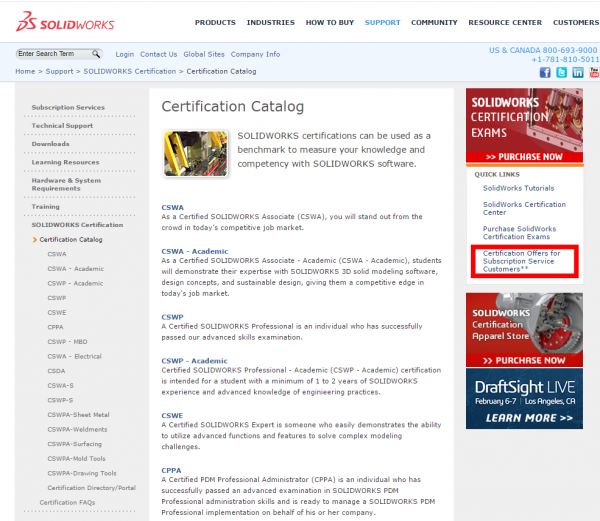Image resolution: width=600 pixels, height=521 pixels.
Task: Open the RESOURCE CENTER menu
Action: pos(505,23)
